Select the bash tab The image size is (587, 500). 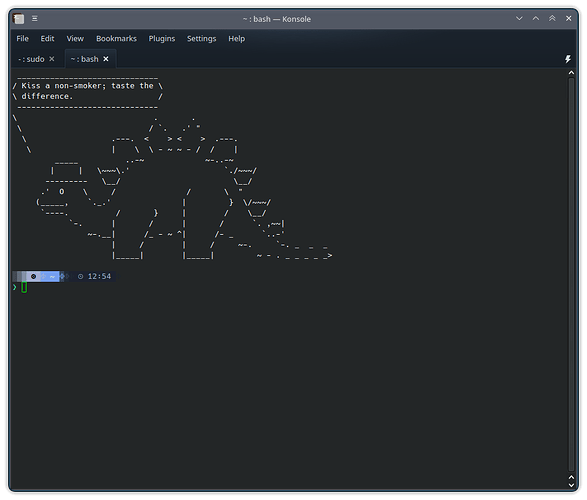point(85,59)
